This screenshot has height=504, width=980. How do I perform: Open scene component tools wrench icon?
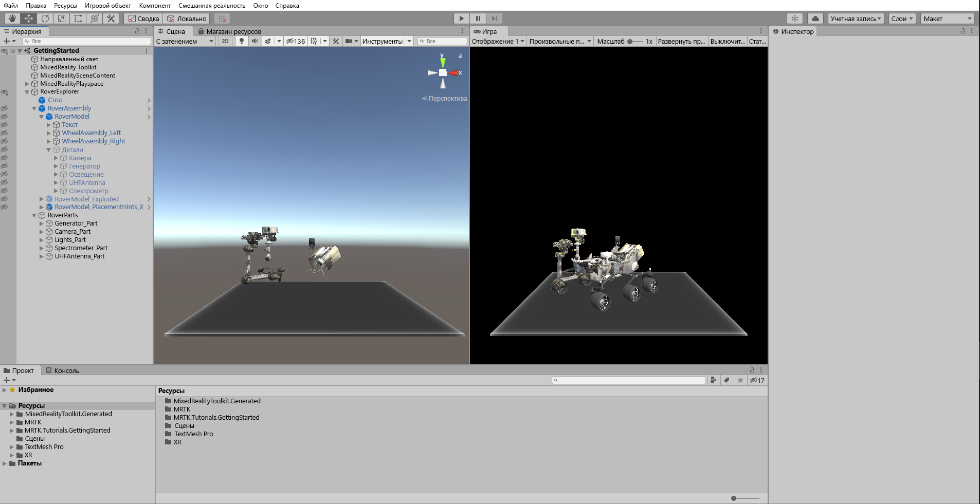coord(336,41)
